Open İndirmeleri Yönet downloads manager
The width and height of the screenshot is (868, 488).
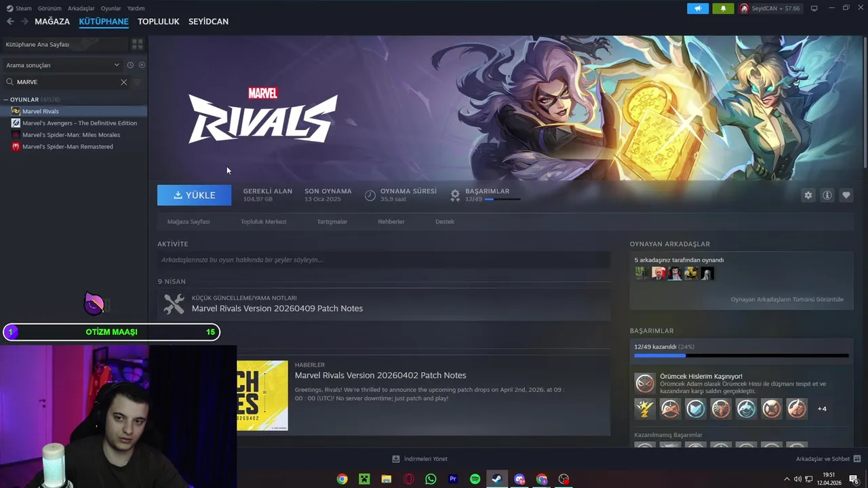point(420,459)
